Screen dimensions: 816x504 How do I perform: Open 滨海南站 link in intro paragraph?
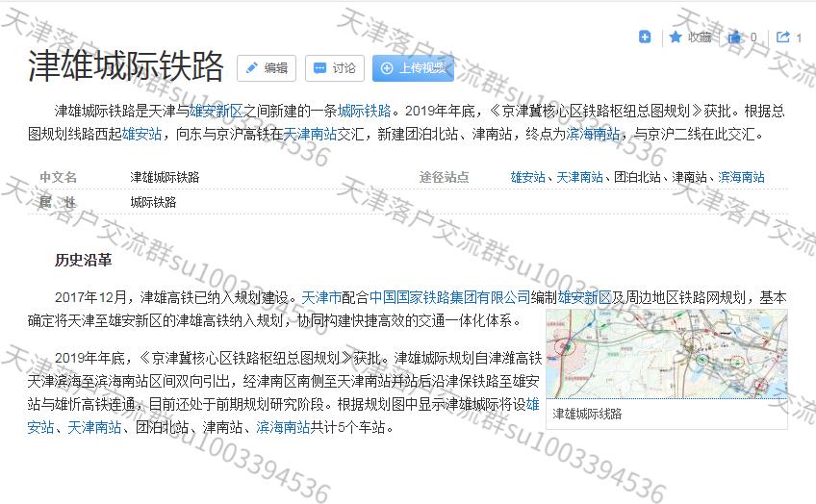pos(593,135)
